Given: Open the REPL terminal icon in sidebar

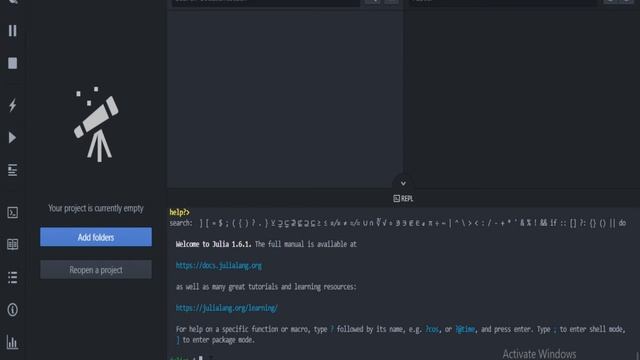Looking at the screenshot, I should tap(13, 212).
